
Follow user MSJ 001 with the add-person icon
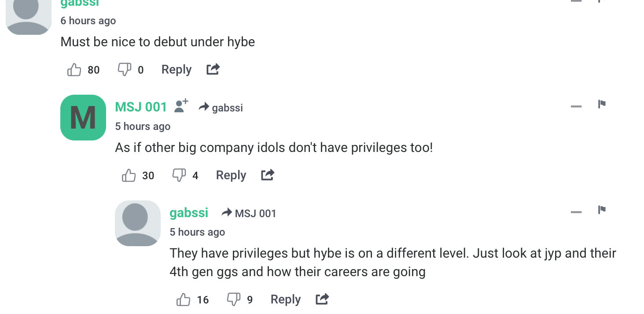click(181, 106)
